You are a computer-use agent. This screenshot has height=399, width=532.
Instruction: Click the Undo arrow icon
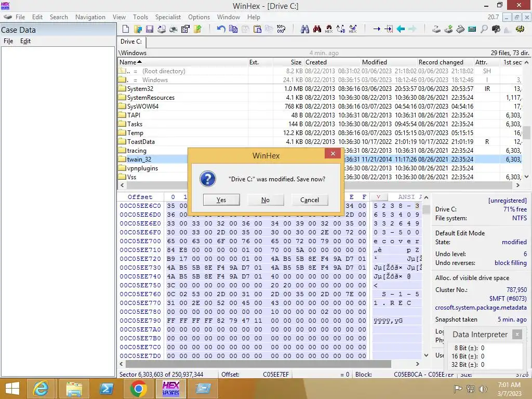[x=221, y=29]
